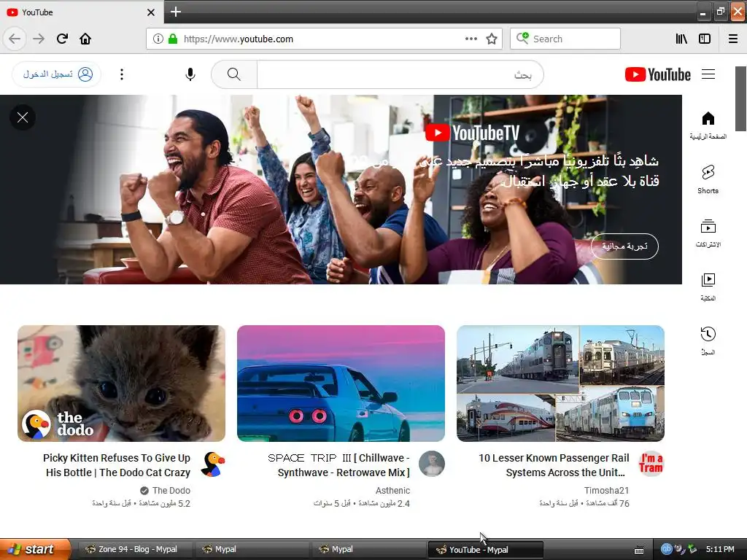Open Shorts in the sidebar

[708, 179]
